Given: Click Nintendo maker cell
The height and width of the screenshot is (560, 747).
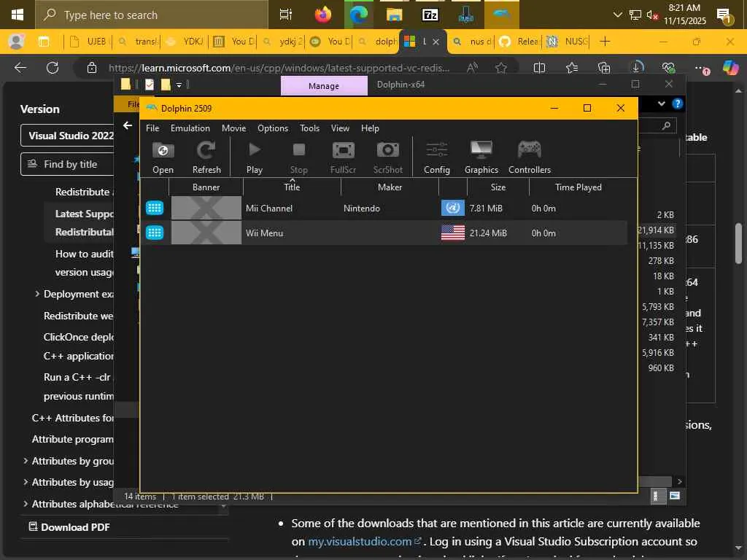Looking at the screenshot, I should pos(362,208).
